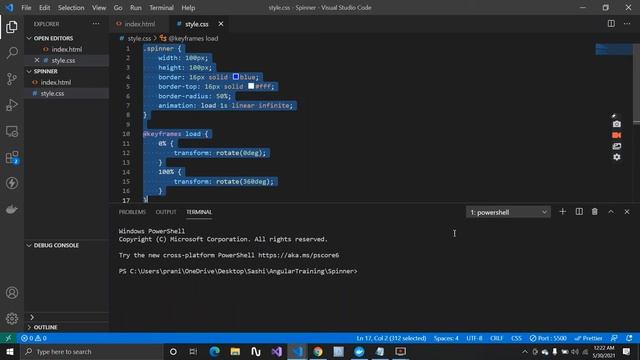Expand the collapsed section above Outline

(32, 317)
